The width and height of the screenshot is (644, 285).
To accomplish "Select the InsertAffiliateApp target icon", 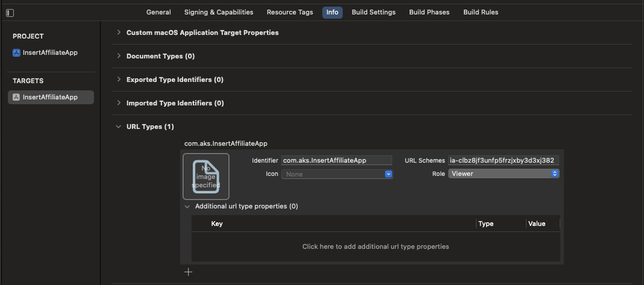I will tap(16, 97).
